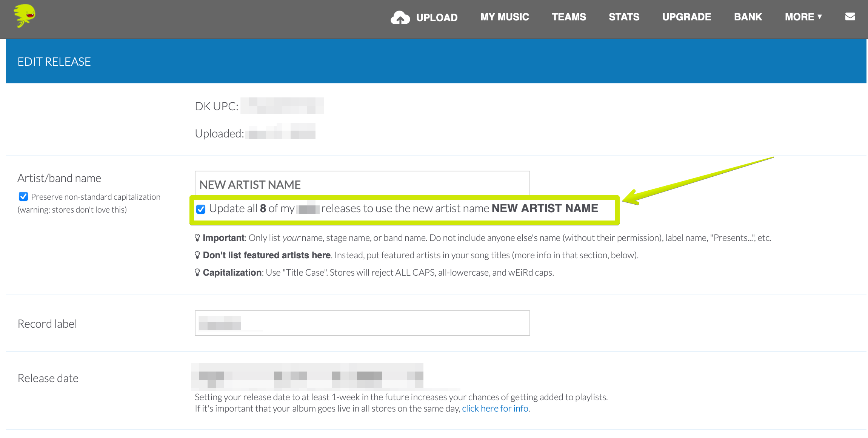Click the 'Uploaded:' label

(219, 134)
